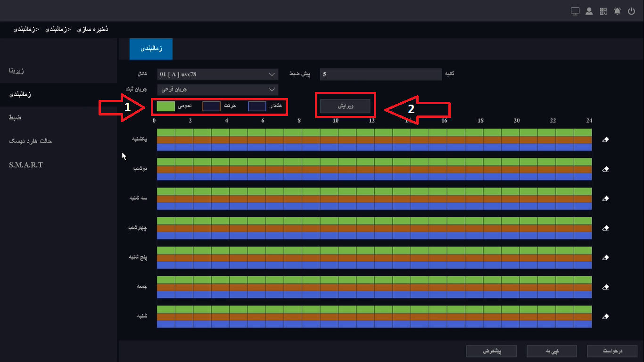Open the user account icon
This screenshot has width=644, height=362.
589,11
